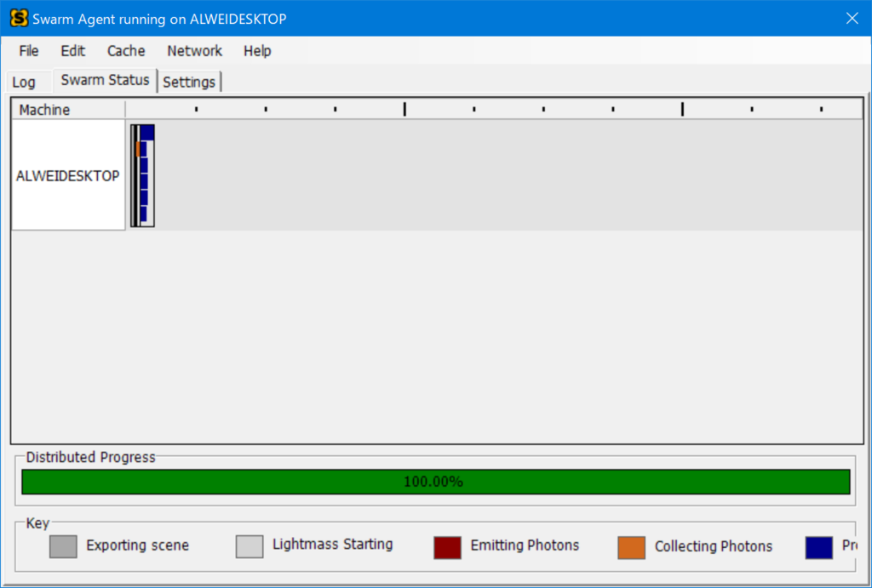Image resolution: width=872 pixels, height=588 pixels.
Task: Click the Machine column header
Action: tap(68, 110)
